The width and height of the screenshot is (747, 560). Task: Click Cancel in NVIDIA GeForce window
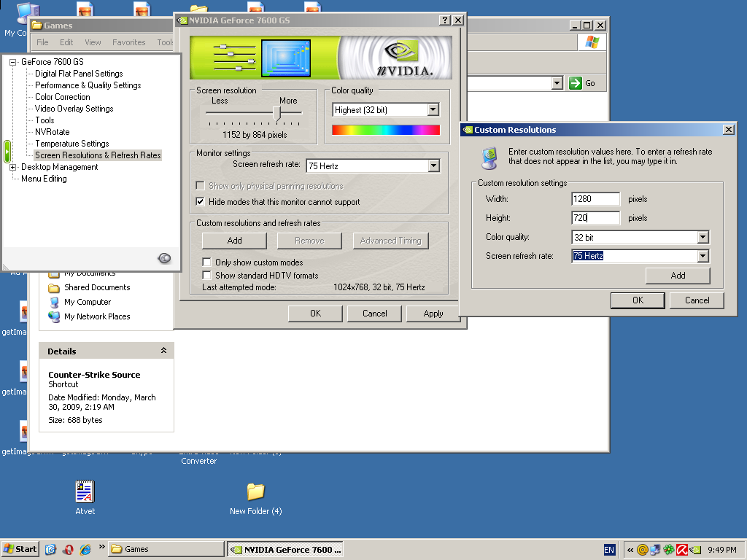pyautogui.click(x=374, y=314)
